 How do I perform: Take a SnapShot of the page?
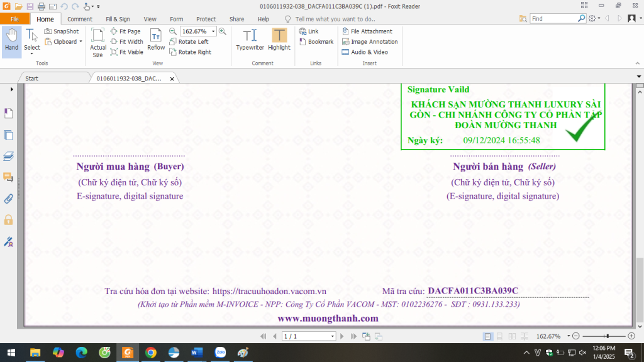tap(61, 31)
